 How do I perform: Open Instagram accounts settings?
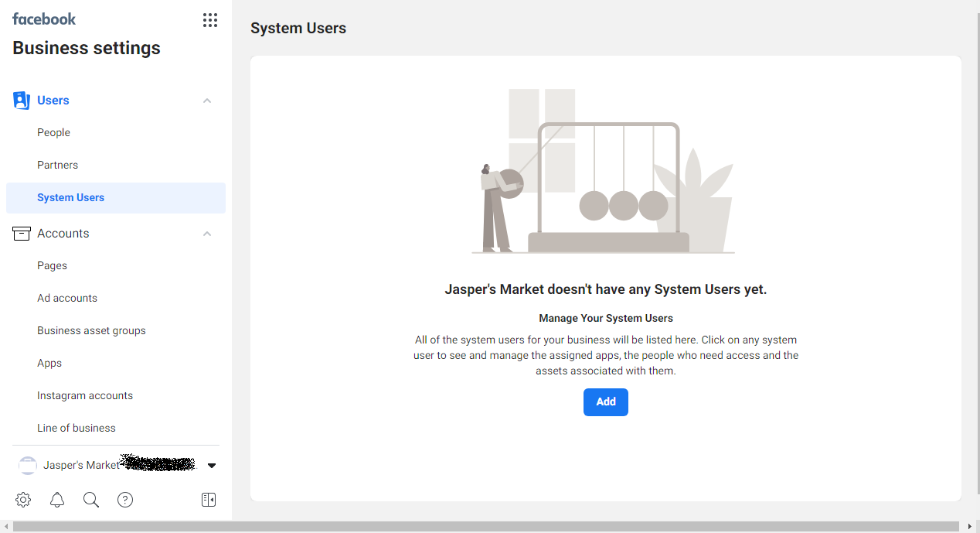click(85, 396)
